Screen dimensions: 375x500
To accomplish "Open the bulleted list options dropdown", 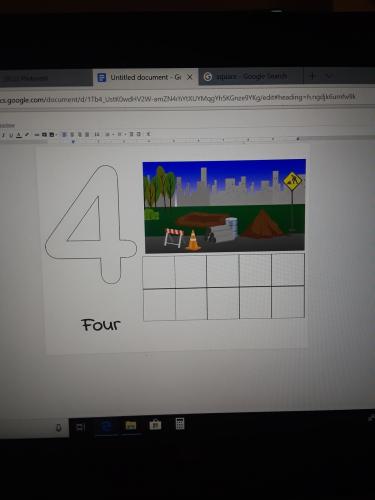I will tap(125, 135).
